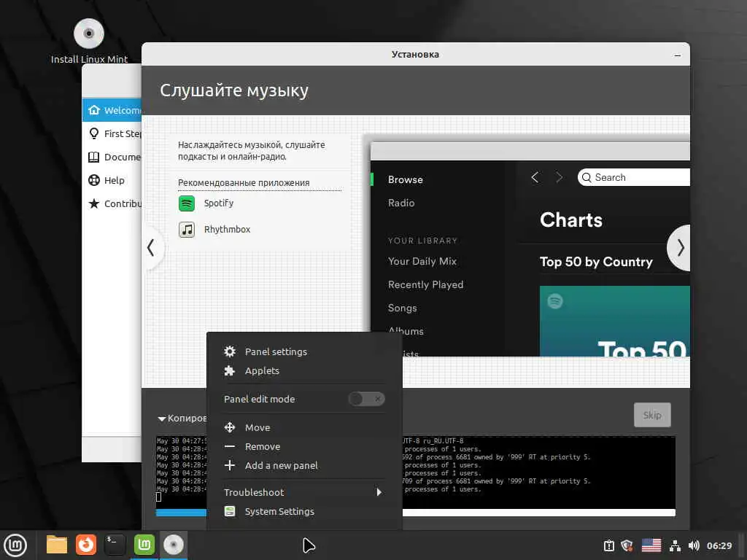Viewport: 747px width, 560px height.
Task: Expand the Troubleshoot submenu arrow
Action: click(379, 492)
